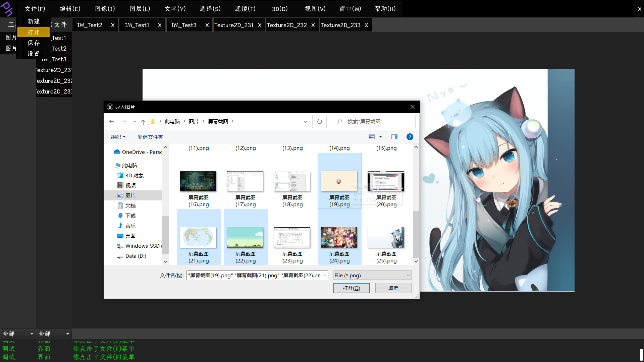The image size is (644, 362).
Task: Close the Texture2D_232 tab with X
Action: 313,25
